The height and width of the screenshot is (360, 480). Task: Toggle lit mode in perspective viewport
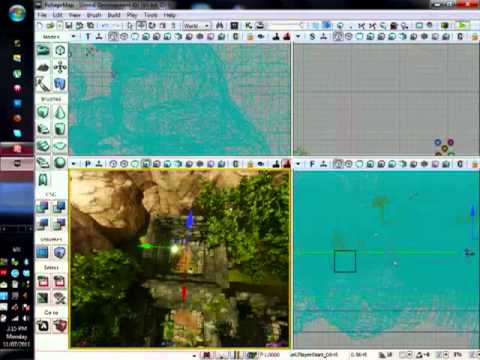(146, 164)
